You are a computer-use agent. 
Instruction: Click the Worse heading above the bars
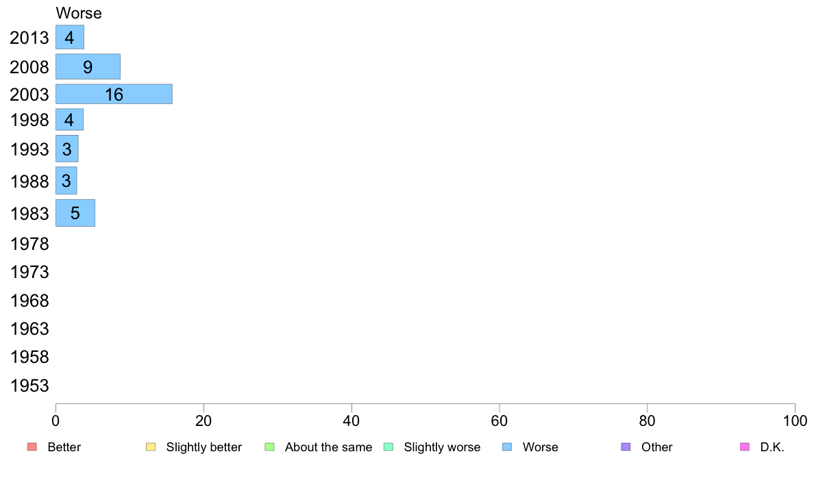[x=79, y=13]
